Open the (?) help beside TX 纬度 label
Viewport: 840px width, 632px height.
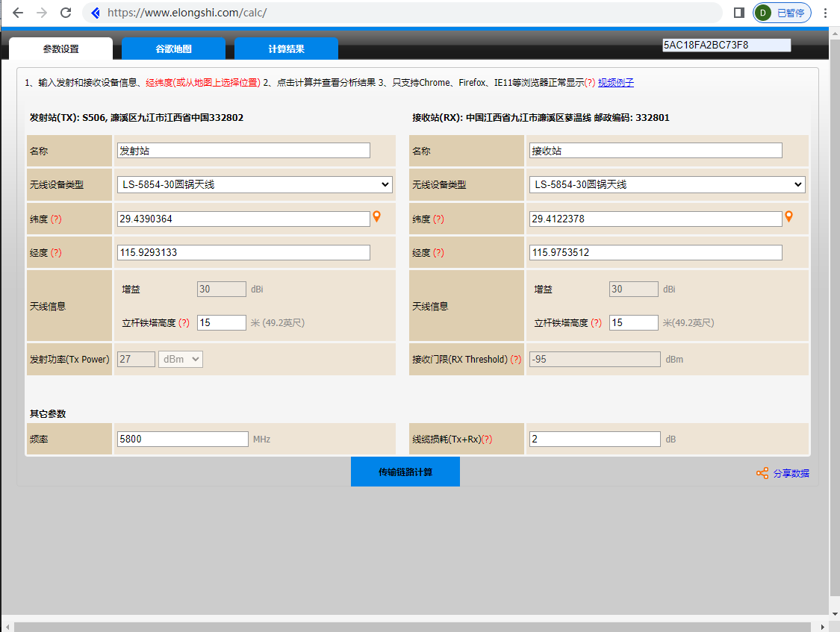(57, 218)
